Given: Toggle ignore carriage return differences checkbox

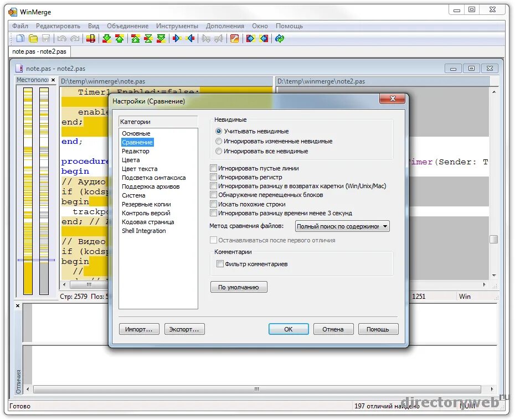Looking at the screenshot, I should pyautogui.click(x=213, y=186).
